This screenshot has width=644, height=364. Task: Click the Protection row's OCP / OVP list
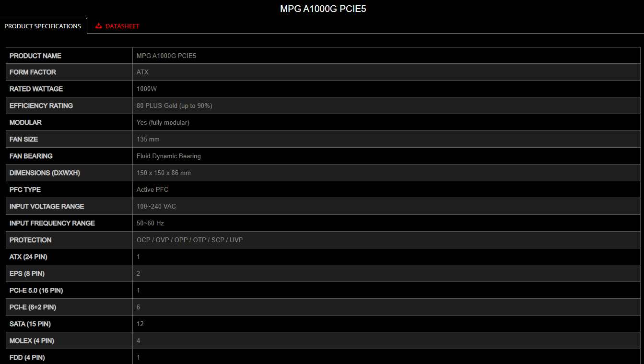point(190,240)
